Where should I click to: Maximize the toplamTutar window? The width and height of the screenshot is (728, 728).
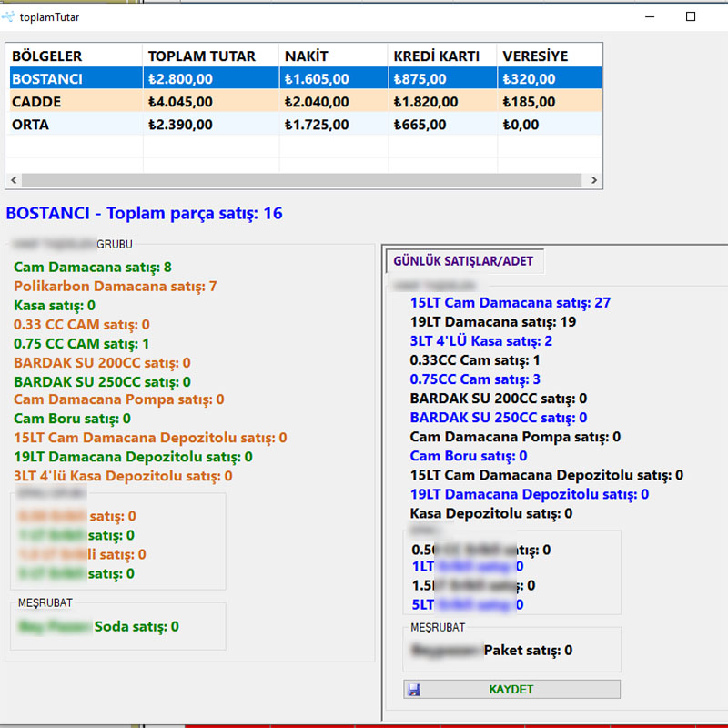pyautogui.click(x=691, y=16)
